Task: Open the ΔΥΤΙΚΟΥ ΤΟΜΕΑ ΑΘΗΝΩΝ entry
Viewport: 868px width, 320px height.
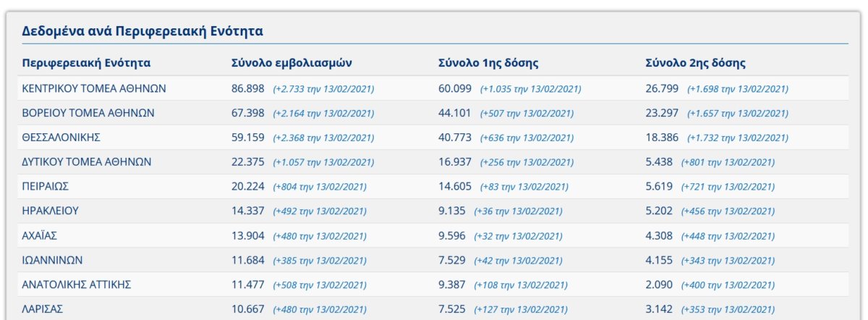Action: click(87, 162)
